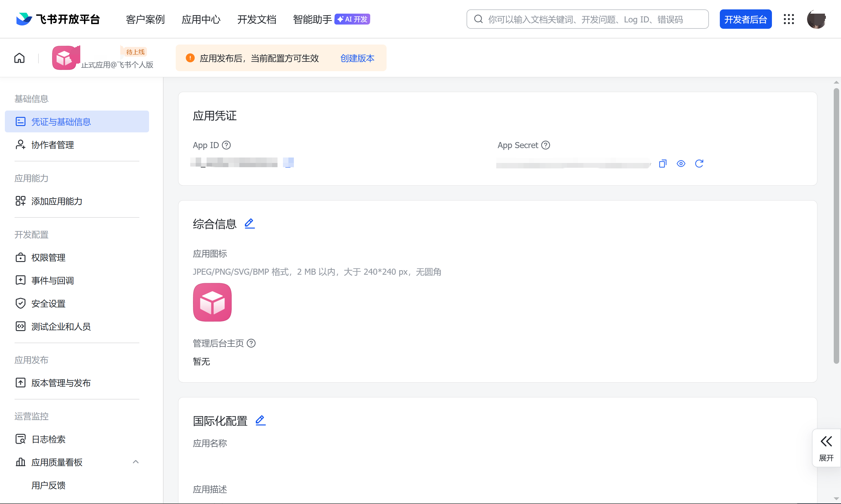The width and height of the screenshot is (841, 504).
Task: Reset App Secret with the refresh icon
Action: (699, 163)
